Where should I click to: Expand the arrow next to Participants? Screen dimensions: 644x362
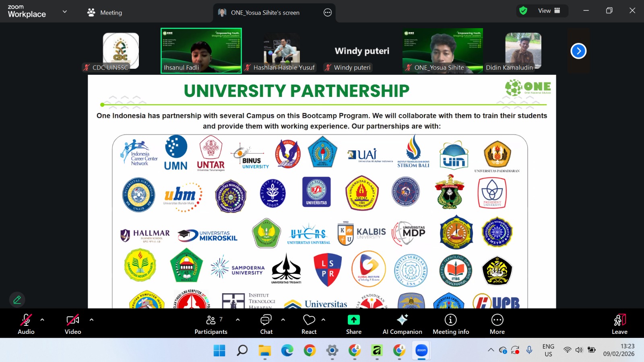tap(238, 320)
